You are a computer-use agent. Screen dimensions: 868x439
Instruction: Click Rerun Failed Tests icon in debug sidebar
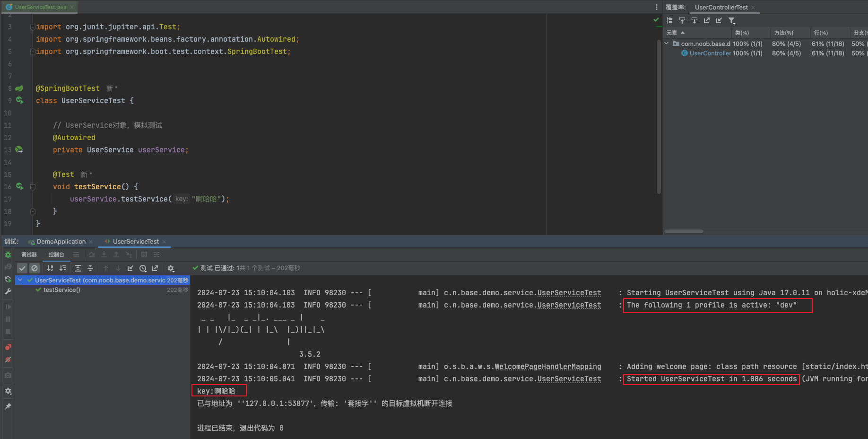(x=8, y=267)
